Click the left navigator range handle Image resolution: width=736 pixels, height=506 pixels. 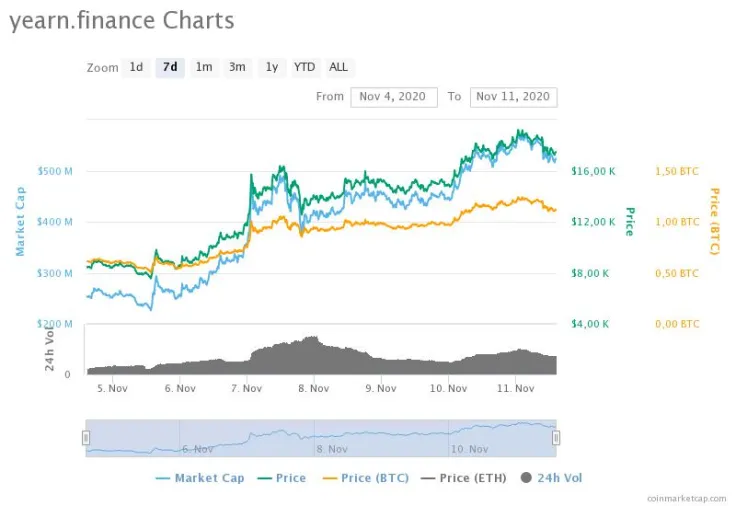point(86,437)
